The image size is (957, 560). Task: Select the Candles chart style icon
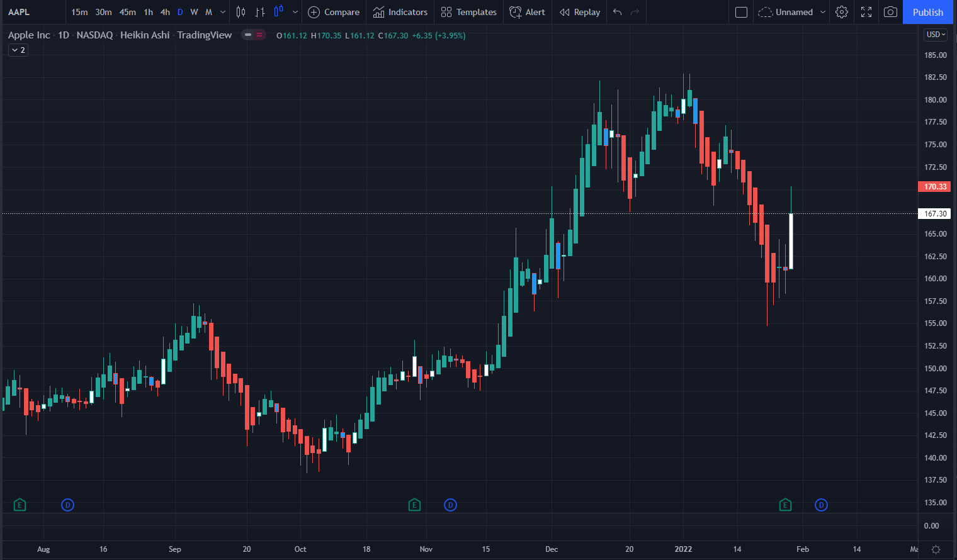241,12
